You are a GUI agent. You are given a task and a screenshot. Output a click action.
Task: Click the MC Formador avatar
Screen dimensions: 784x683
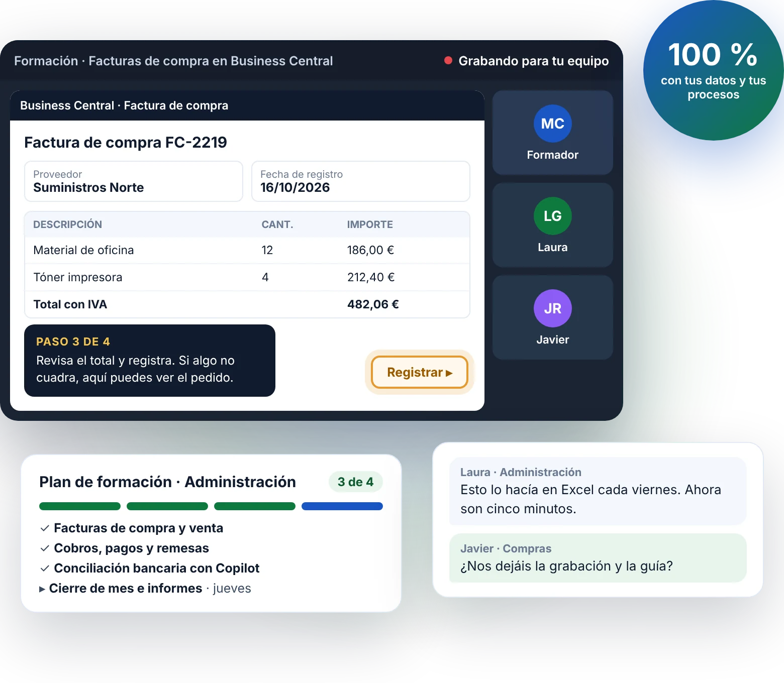click(552, 124)
